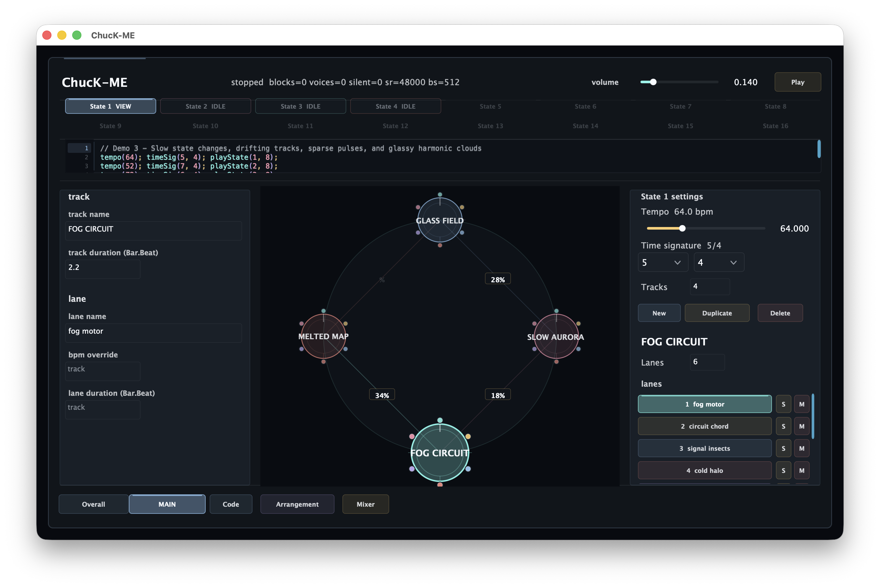This screenshot has width=880, height=588.
Task: Click the Delete track button
Action: pos(780,313)
